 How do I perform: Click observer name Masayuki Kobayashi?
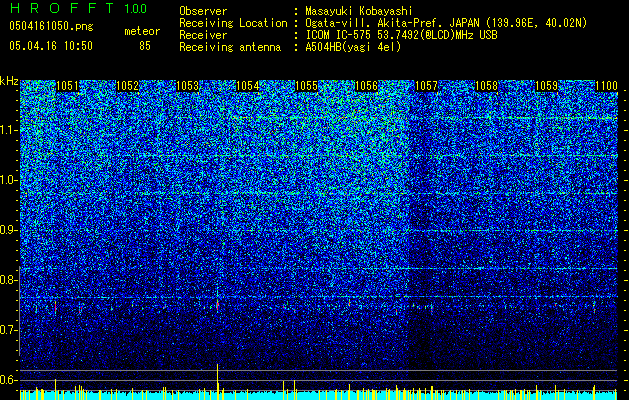pyautogui.click(x=359, y=11)
